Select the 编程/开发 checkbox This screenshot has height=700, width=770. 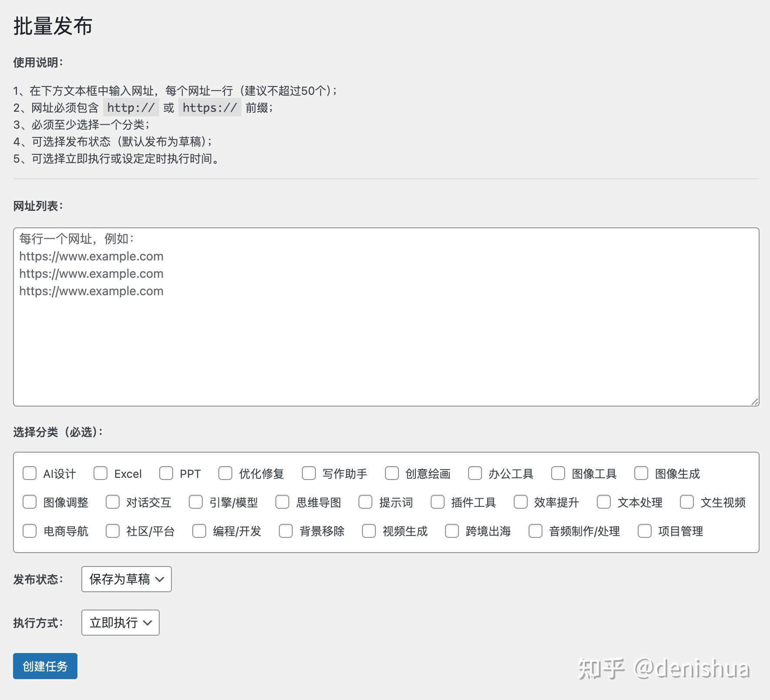pyautogui.click(x=199, y=530)
